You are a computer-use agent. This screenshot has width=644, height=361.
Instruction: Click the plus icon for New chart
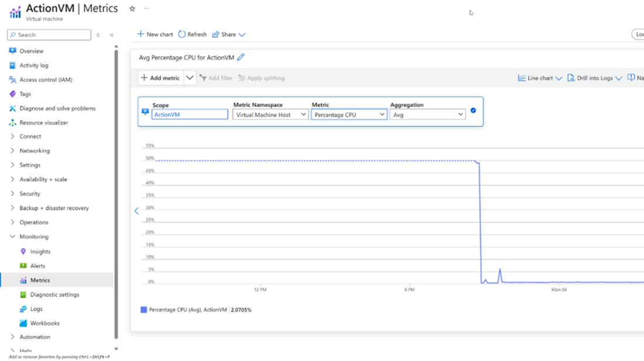tap(141, 34)
